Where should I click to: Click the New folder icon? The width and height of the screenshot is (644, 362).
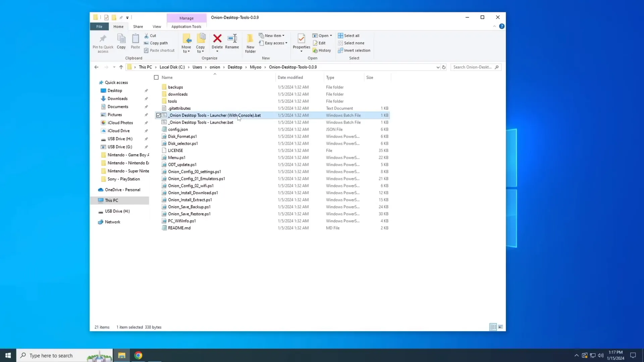tap(250, 39)
